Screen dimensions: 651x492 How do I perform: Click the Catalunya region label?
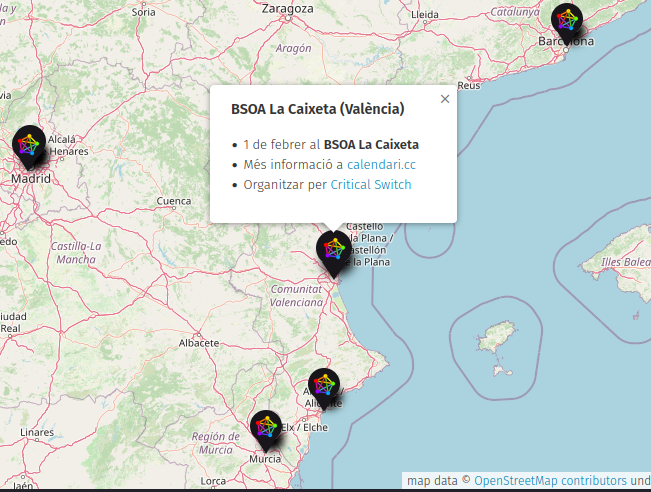(x=515, y=12)
